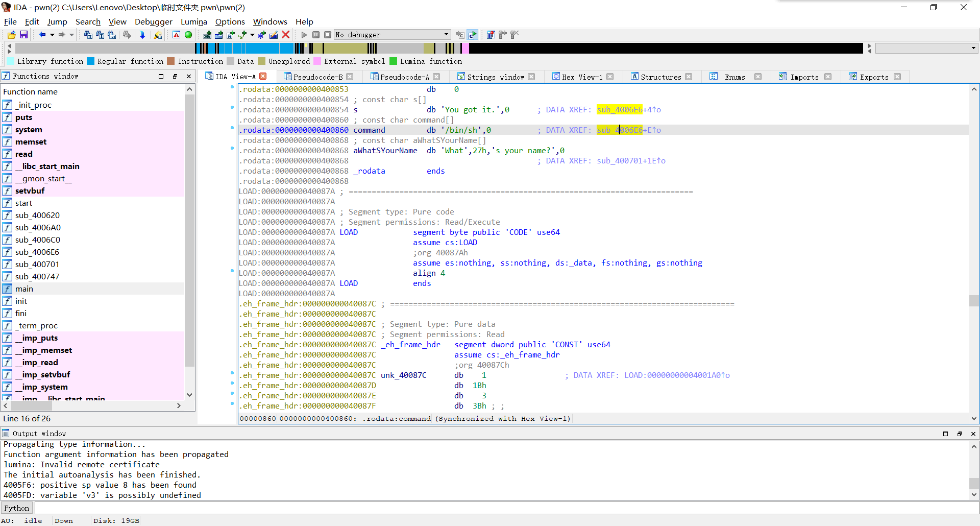Viewport: 980px width, 526px height.
Task: Close the IDA View-A tab
Action: pyautogui.click(x=263, y=76)
